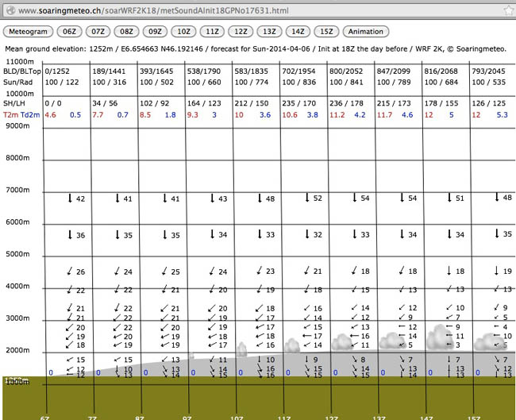Select the 12Z forecast hour

(x=238, y=32)
